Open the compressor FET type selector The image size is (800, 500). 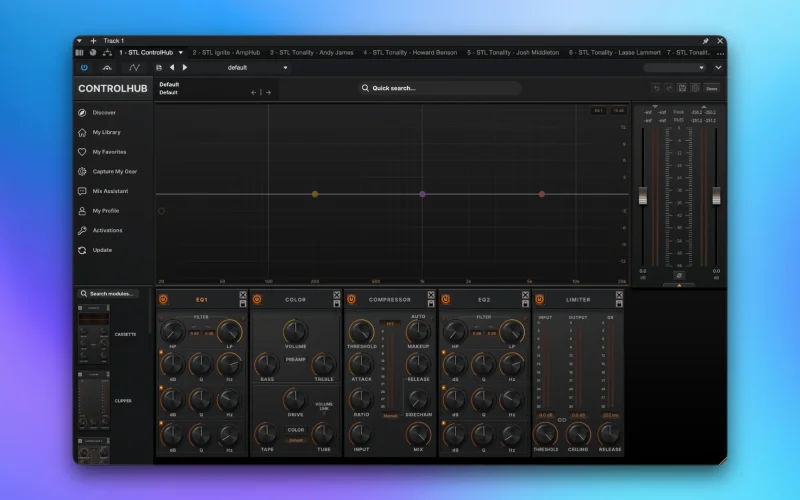(x=390, y=324)
